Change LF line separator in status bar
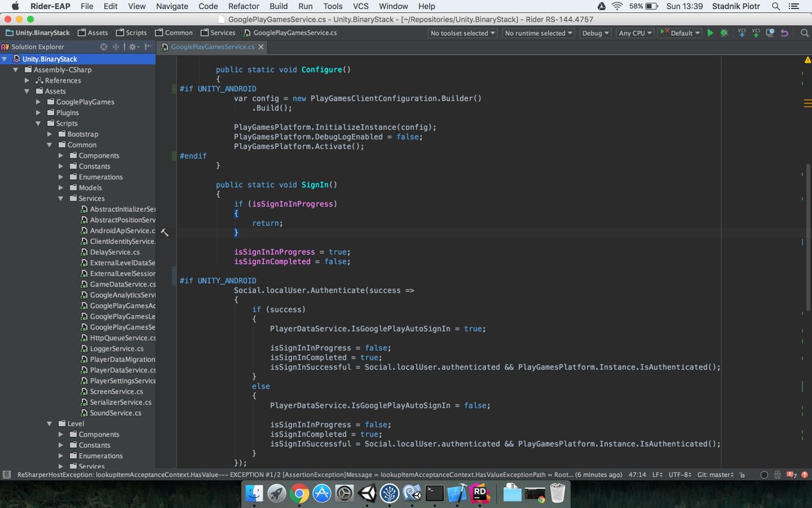 point(656,475)
